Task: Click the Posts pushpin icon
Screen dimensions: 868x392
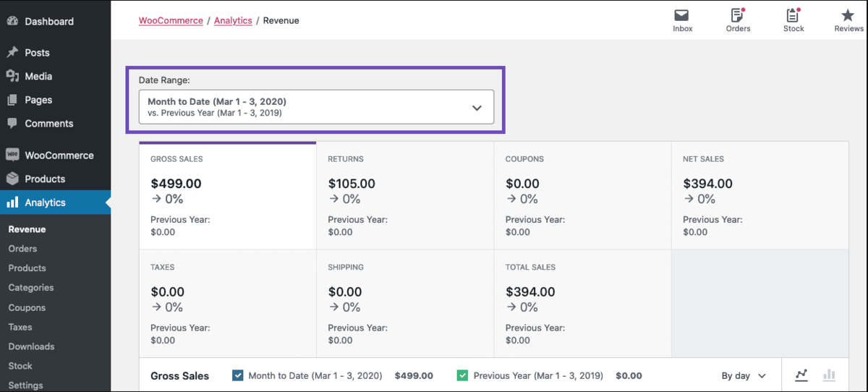Action: coord(12,53)
